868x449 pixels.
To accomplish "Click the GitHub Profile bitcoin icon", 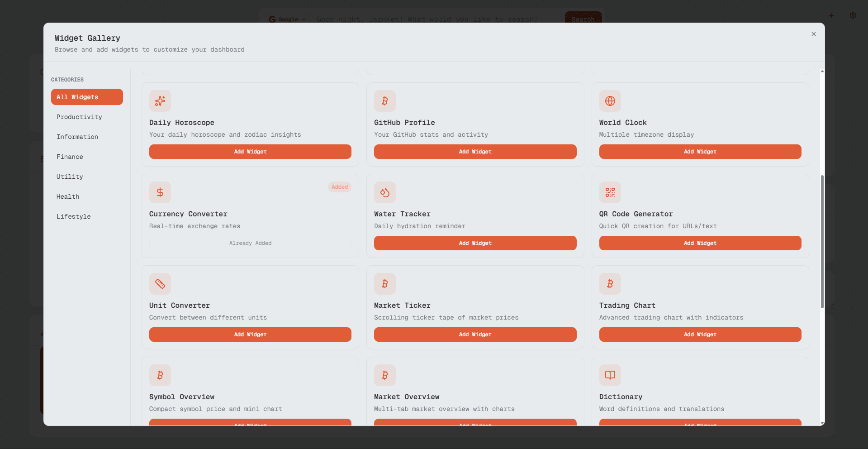I will point(385,100).
